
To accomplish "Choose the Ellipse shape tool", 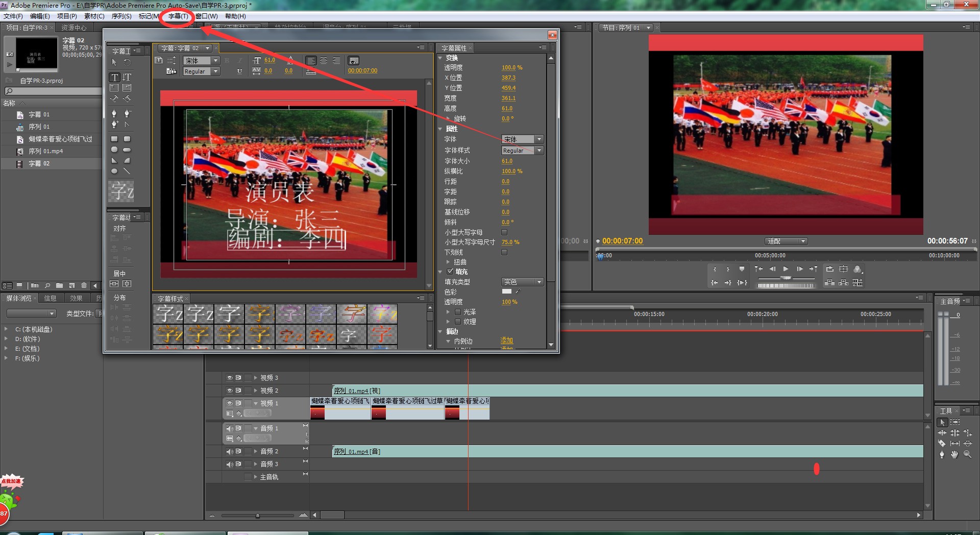I will click(114, 171).
